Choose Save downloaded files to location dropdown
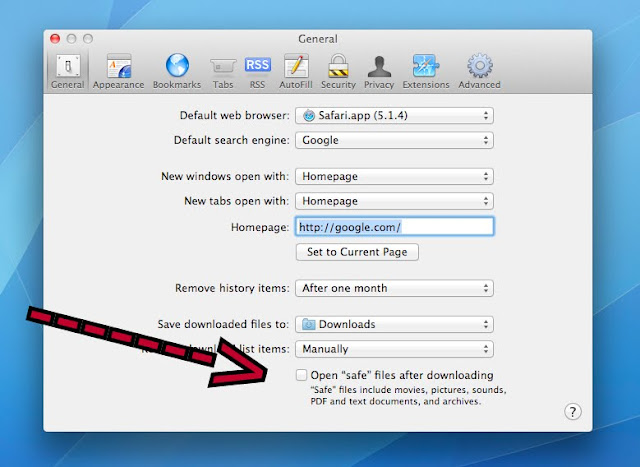This screenshot has width=640, height=467. pos(394,325)
